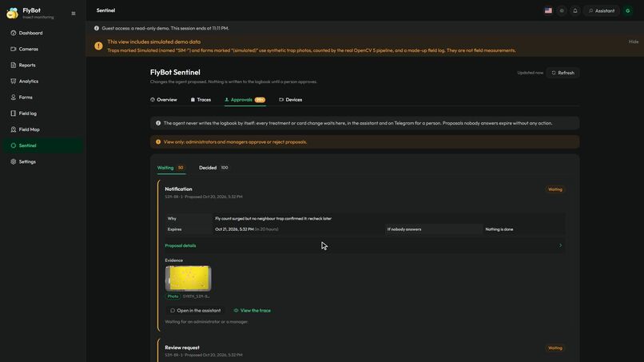Viewport: 644px width, 362px height.
Task: Show the Decided proposals sub-tab
Action: click(x=213, y=168)
